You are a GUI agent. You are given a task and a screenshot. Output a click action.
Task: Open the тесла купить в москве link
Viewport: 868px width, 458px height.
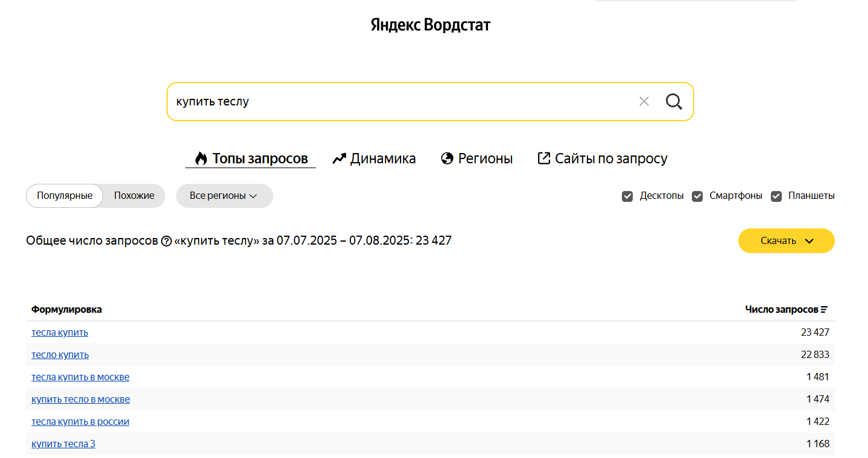coord(80,377)
